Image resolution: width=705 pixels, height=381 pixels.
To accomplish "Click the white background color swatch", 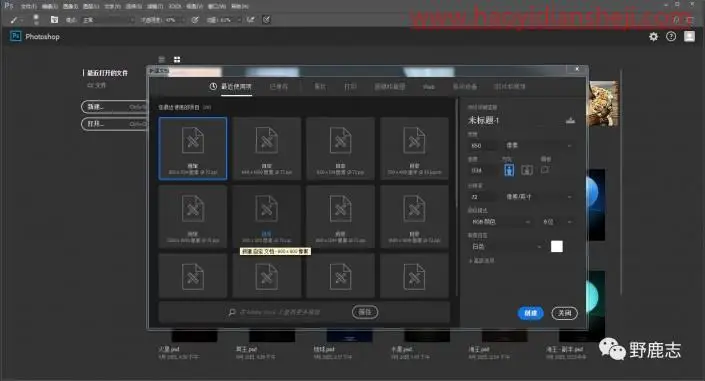I will [x=557, y=247].
